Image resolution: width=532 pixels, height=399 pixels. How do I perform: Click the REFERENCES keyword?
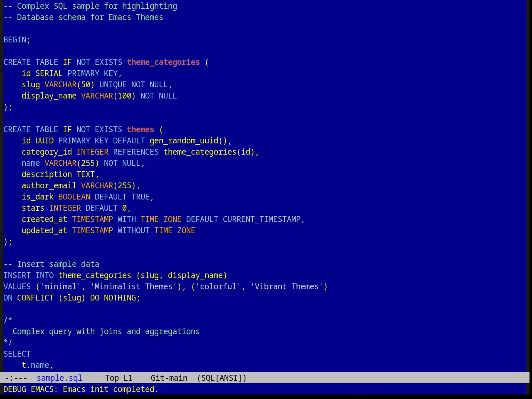coord(136,152)
